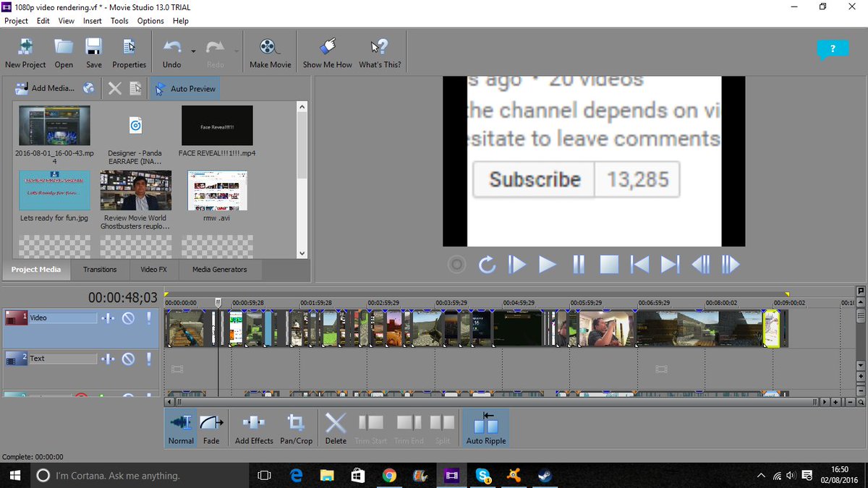The height and width of the screenshot is (488, 868).
Task: Expand the Undo history dropdown arrow
Action: click(193, 51)
